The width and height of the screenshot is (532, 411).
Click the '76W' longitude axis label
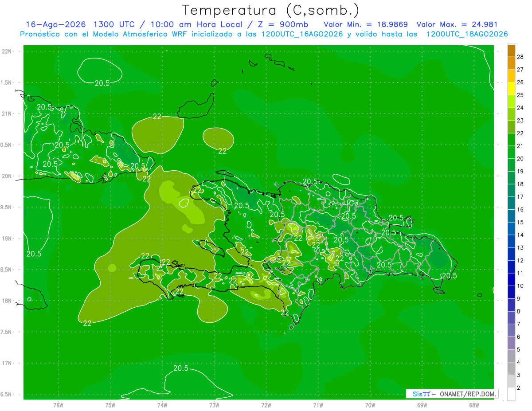click(58, 405)
